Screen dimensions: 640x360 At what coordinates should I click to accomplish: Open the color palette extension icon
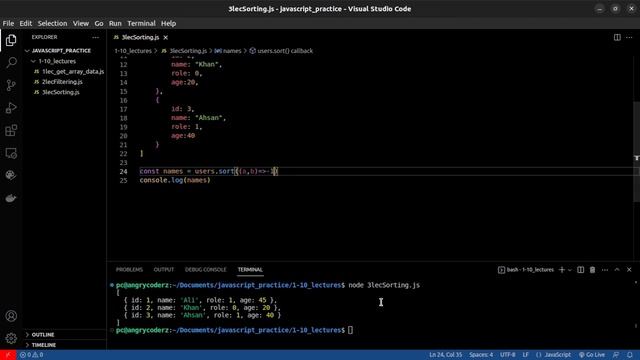pyautogui.click(x=11, y=176)
